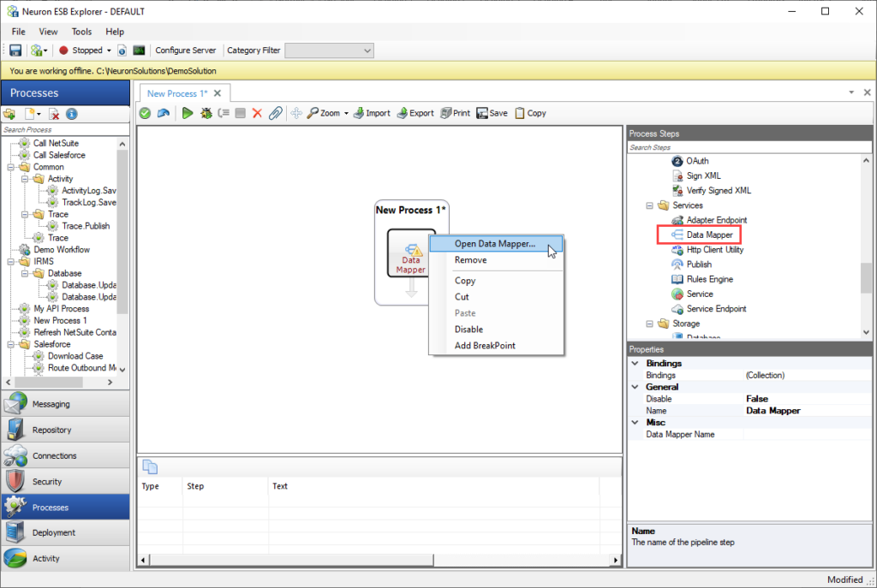Collapse the General section in Properties

point(635,387)
